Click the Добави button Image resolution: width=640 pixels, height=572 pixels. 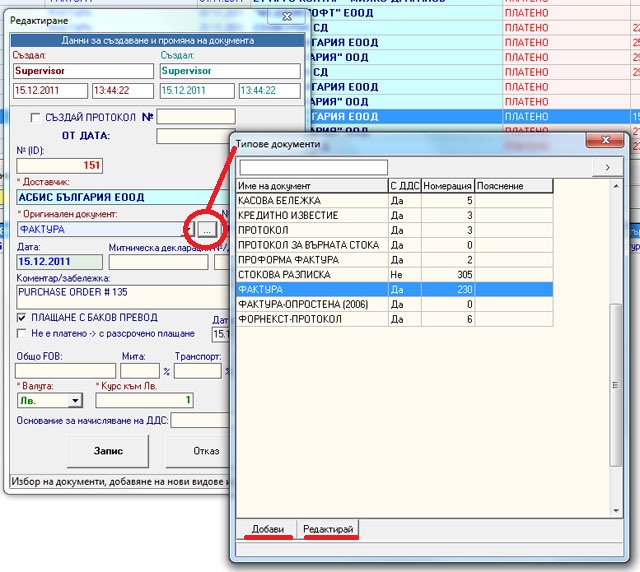click(267, 529)
